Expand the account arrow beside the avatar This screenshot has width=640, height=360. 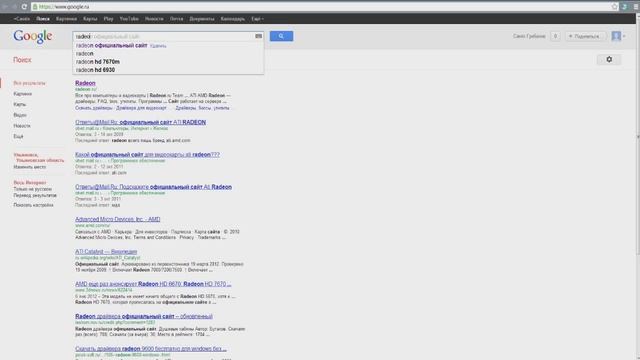[624, 36]
